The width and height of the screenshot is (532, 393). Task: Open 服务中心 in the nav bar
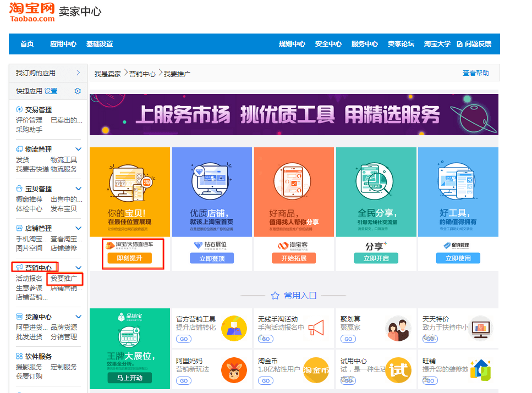365,44
